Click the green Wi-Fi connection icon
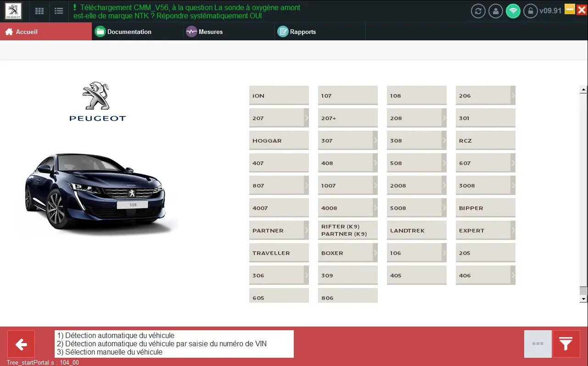The height and width of the screenshot is (366, 588). click(x=513, y=11)
